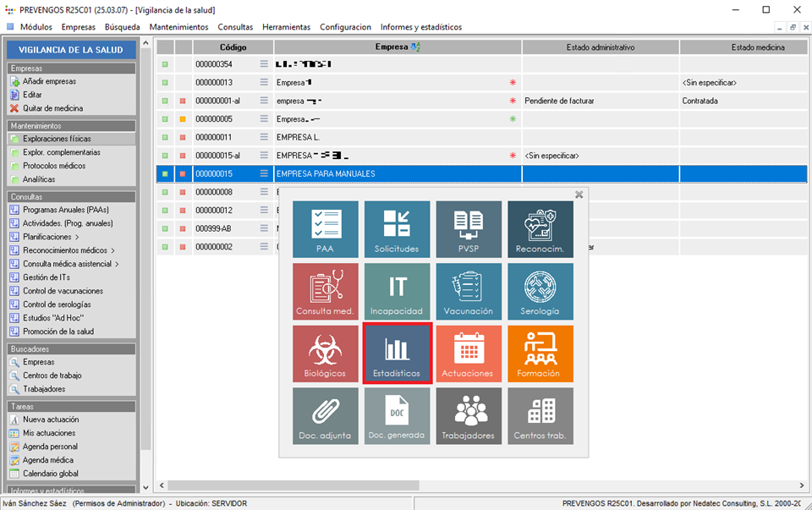Open row menu for company 000000013
Image resolution: width=812 pixels, height=510 pixels.
point(264,83)
